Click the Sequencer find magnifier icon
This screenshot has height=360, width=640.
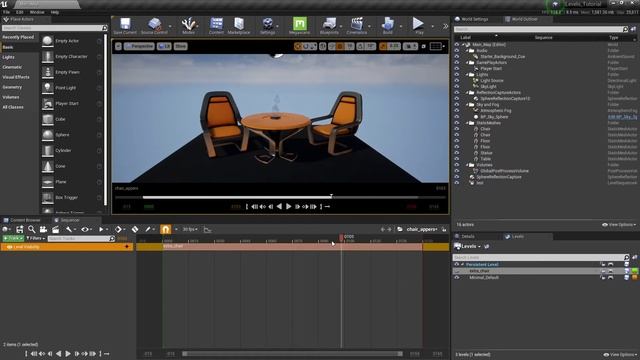point(31,230)
